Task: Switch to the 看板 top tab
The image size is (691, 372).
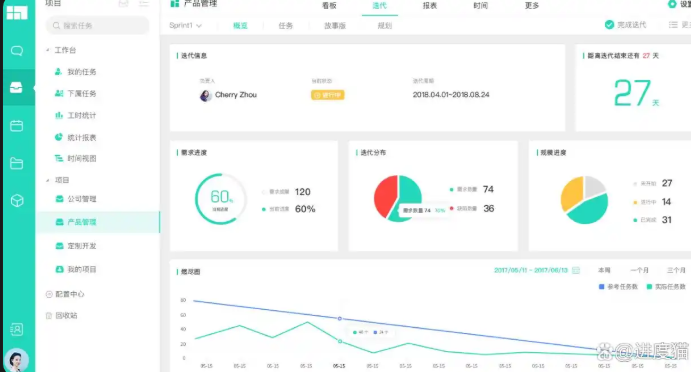Action: point(329,6)
